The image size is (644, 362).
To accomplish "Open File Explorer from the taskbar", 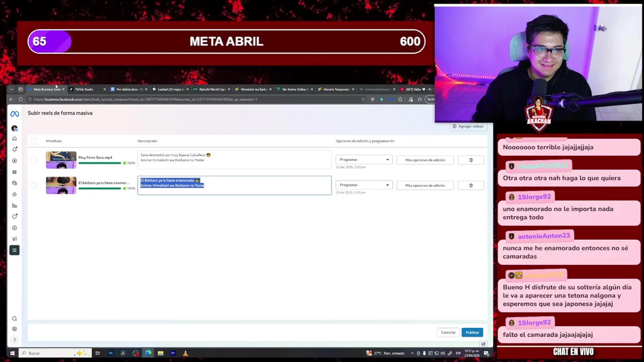I will click(160, 353).
